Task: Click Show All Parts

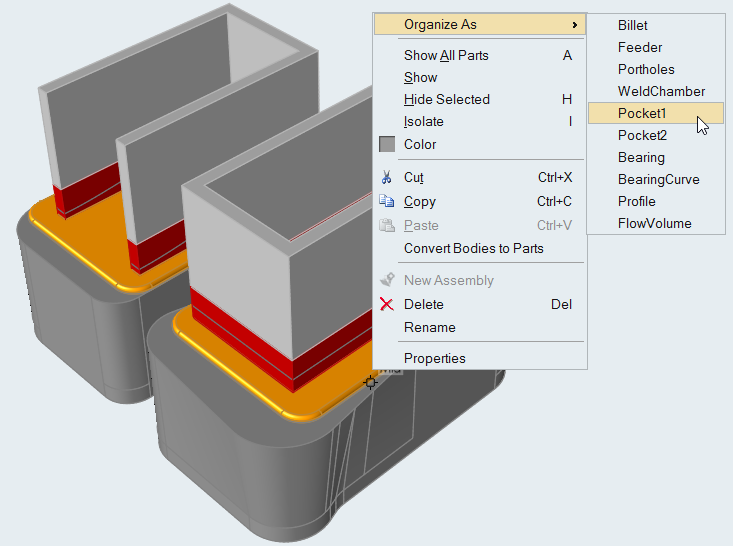Action: (x=446, y=56)
